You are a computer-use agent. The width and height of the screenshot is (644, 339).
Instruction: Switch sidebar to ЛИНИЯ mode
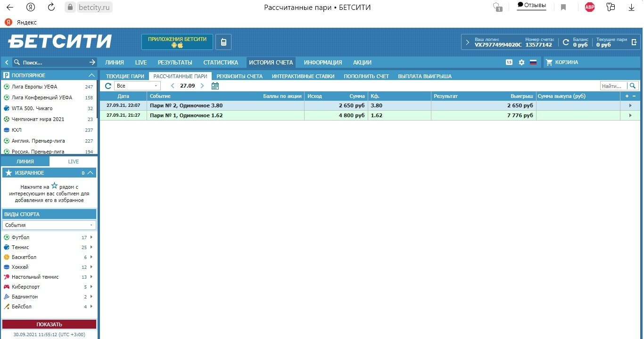coord(25,161)
